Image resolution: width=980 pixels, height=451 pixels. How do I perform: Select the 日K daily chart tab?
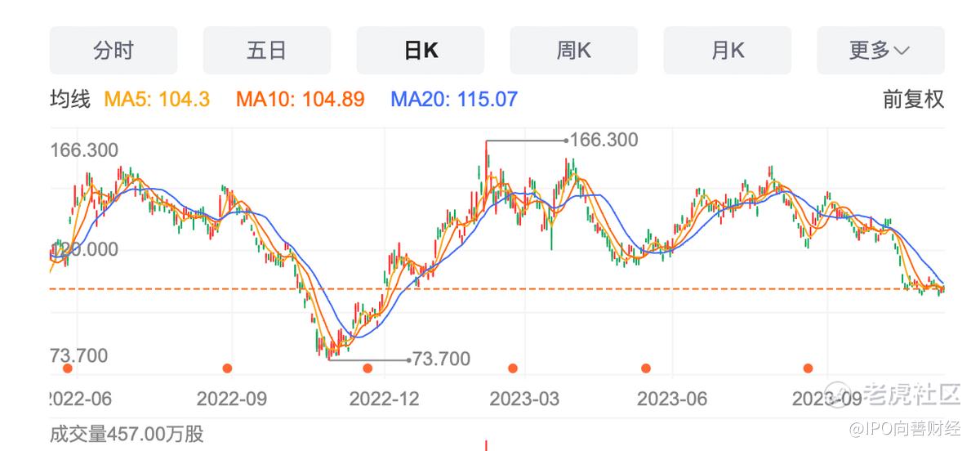coord(420,51)
